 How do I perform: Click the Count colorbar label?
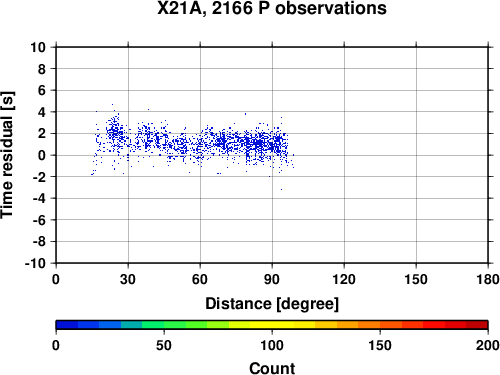pyautogui.click(x=272, y=368)
